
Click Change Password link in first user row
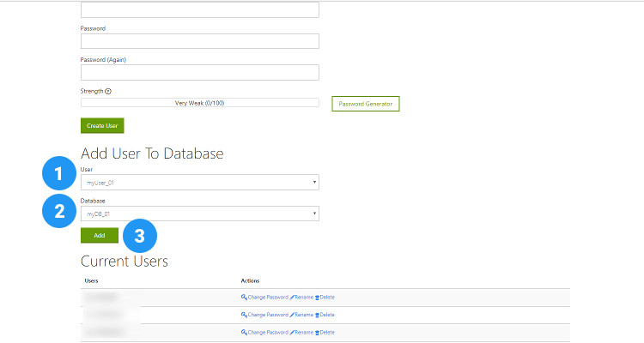268,297
